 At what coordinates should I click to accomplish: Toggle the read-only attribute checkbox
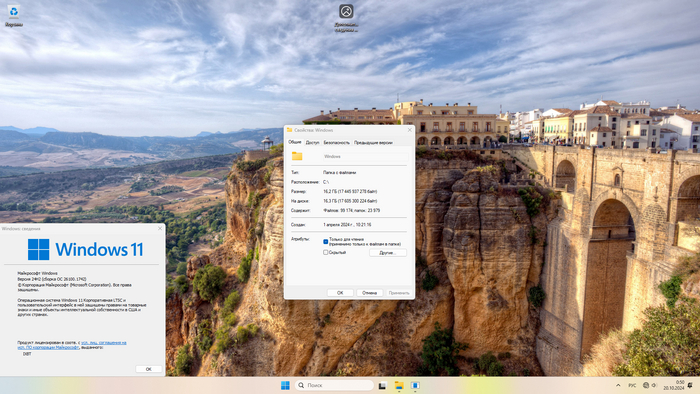tap(325, 241)
